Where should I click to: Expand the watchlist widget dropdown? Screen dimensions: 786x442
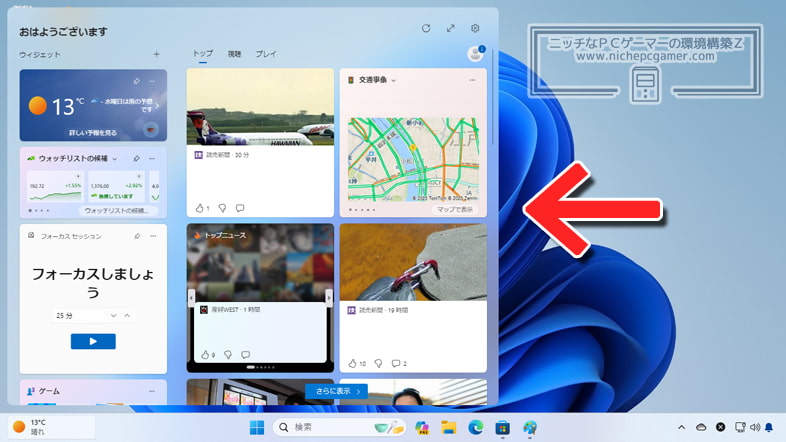(x=115, y=159)
